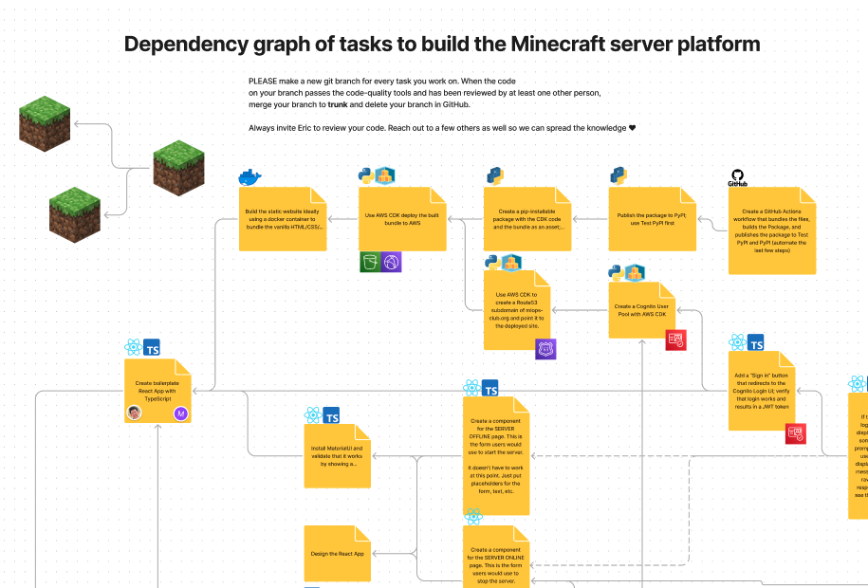This screenshot has height=588, width=868.
Task: Click the AWS CDK cube icon on the deploy-bundle note
Action: (x=384, y=175)
